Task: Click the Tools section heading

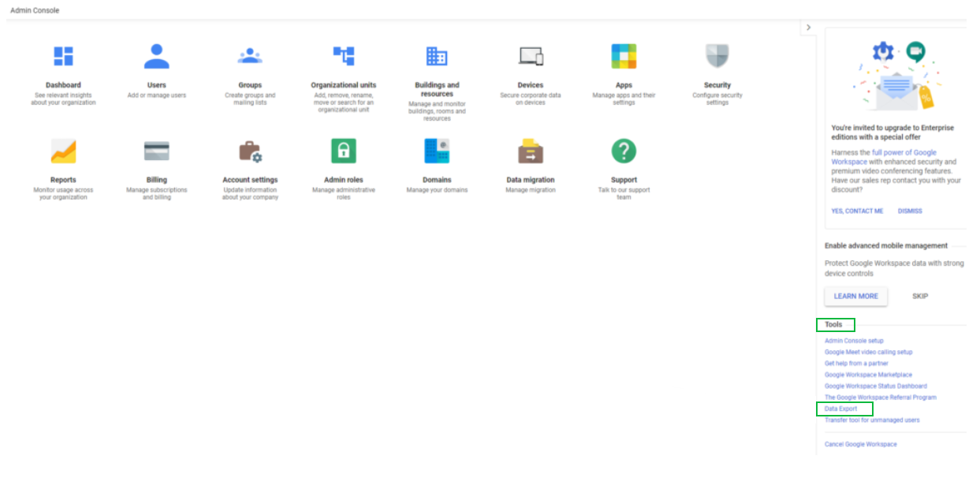Action: click(x=833, y=324)
